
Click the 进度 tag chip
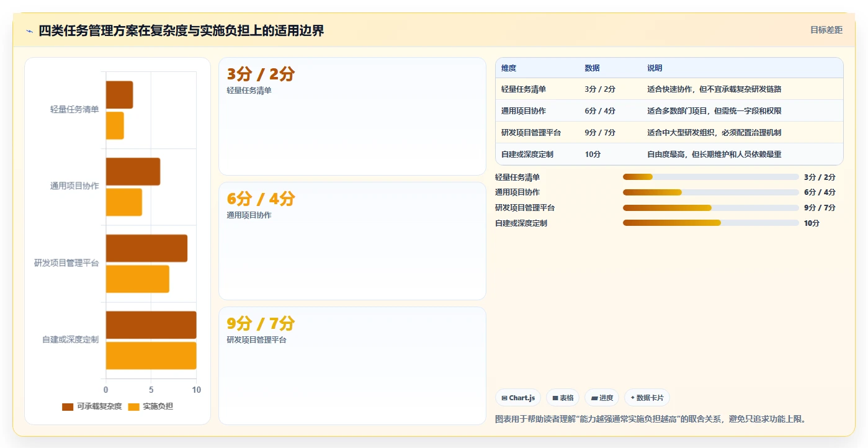click(x=602, y=398)
